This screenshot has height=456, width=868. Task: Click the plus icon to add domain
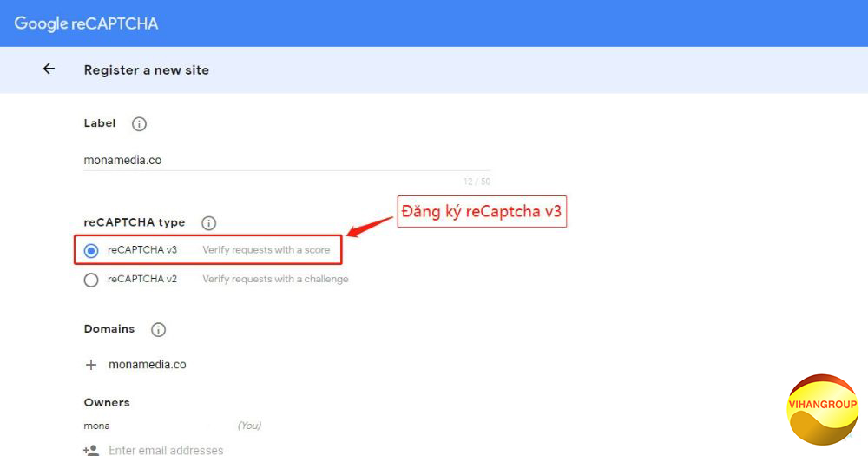coord(91,365)
